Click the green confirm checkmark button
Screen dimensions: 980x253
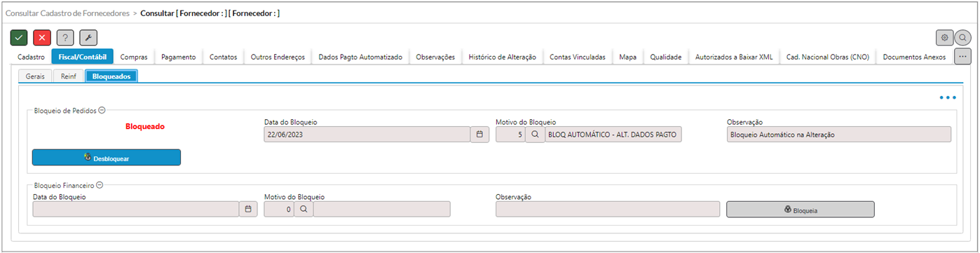tap(19, 38)
